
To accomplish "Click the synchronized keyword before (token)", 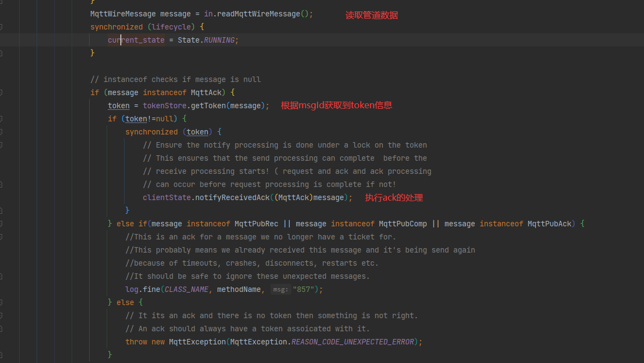I will click(x=151, y=132).
